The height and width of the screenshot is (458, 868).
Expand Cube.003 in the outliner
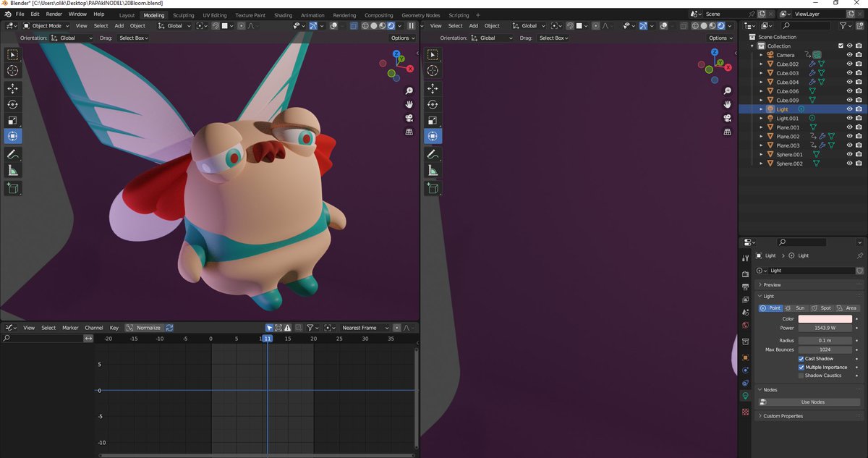pyautogui.click(x=761, y=73)
